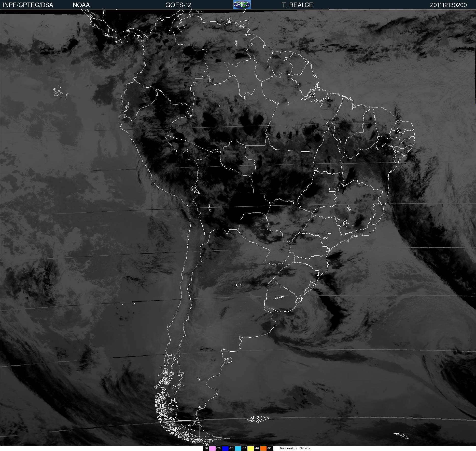Click the T_REALCE product label
This screenshot has height=451, width=476.
click(297, 5)
